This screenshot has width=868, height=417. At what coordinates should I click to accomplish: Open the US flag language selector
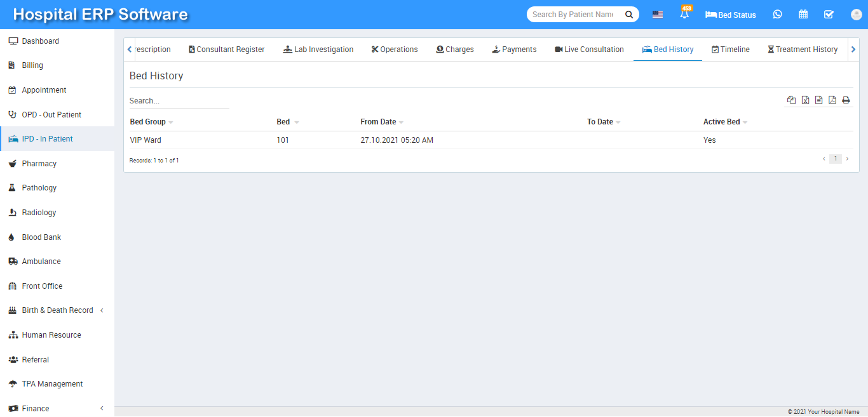click(658, 15)
